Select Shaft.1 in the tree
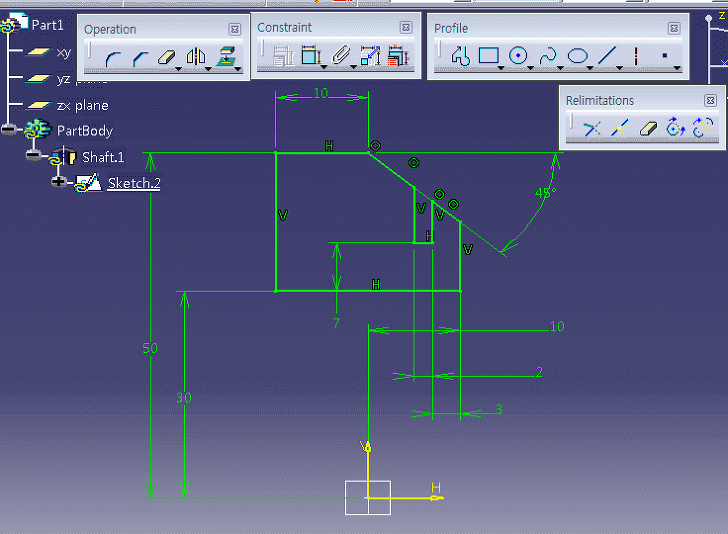 pyautogui.click(x=103, y=157)
